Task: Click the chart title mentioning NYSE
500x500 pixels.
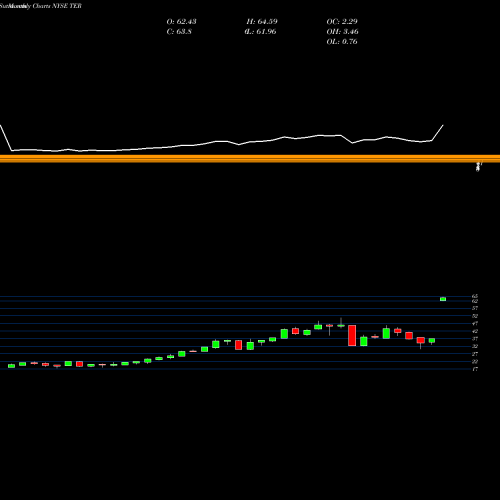Action: (x=41, y=6)
